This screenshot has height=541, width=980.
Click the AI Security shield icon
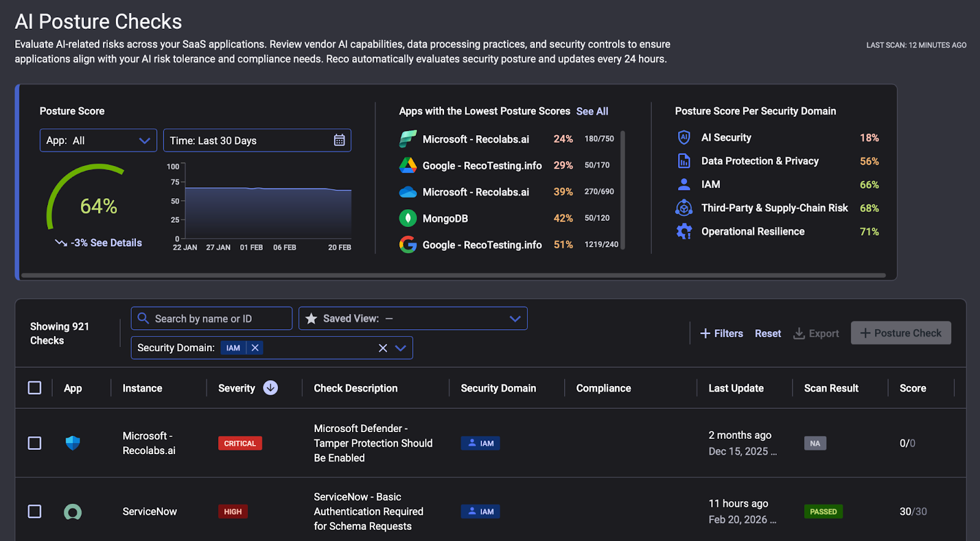684,138
